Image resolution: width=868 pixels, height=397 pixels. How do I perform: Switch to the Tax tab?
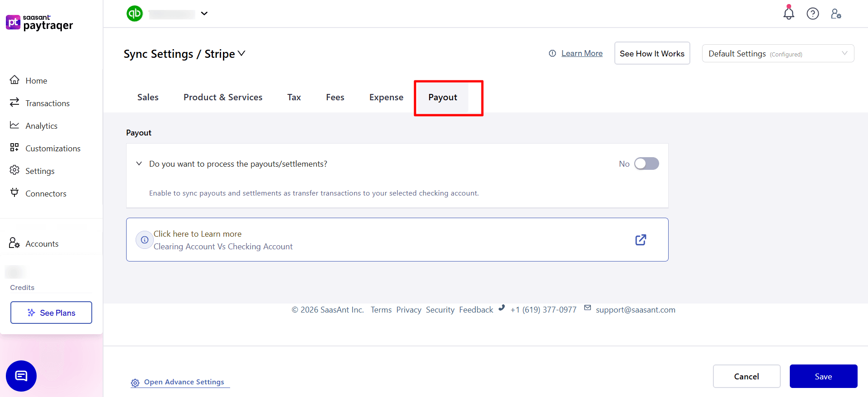(x=294, y=97)
